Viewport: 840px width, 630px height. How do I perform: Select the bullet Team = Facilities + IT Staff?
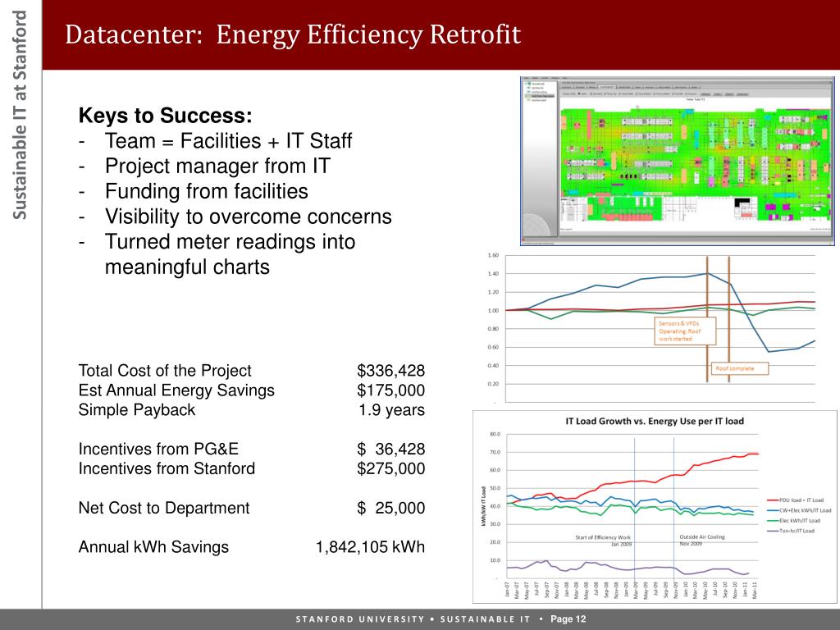pos(228,141)
